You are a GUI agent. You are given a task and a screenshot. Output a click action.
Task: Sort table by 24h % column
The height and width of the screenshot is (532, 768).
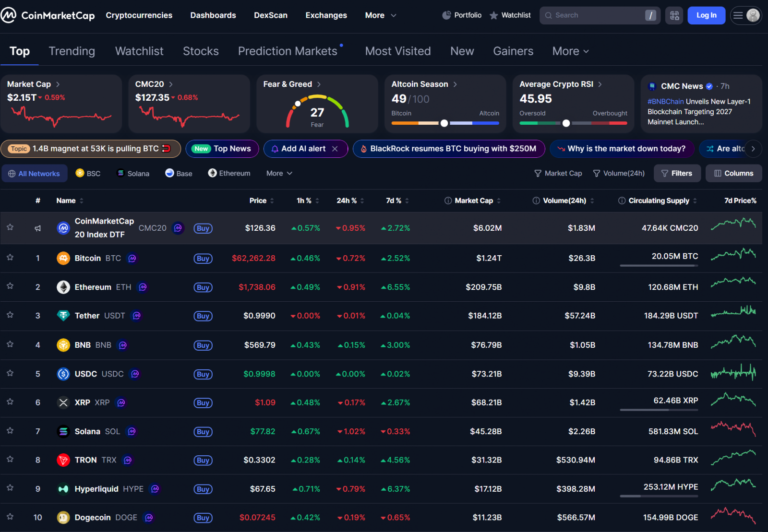pyautogui.click(x=350, y=201)
